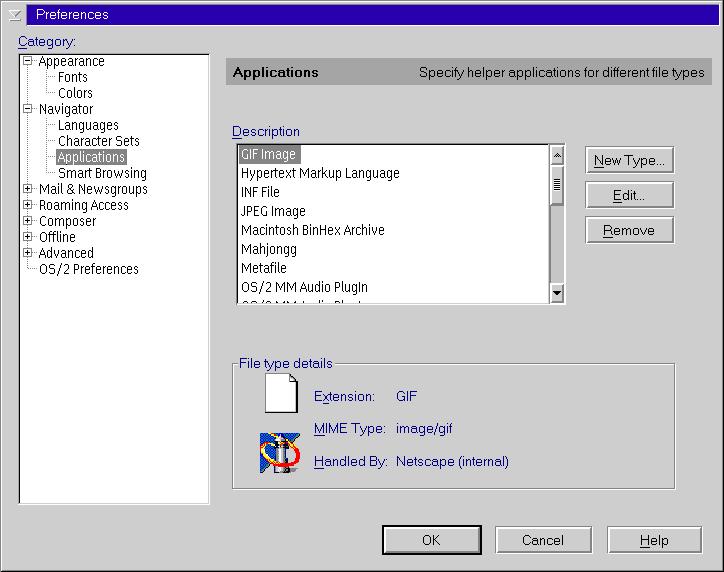Expand the Roaming Access category
Image resolution: width=724 pixels, height=572 pixels.
(28, 205)
